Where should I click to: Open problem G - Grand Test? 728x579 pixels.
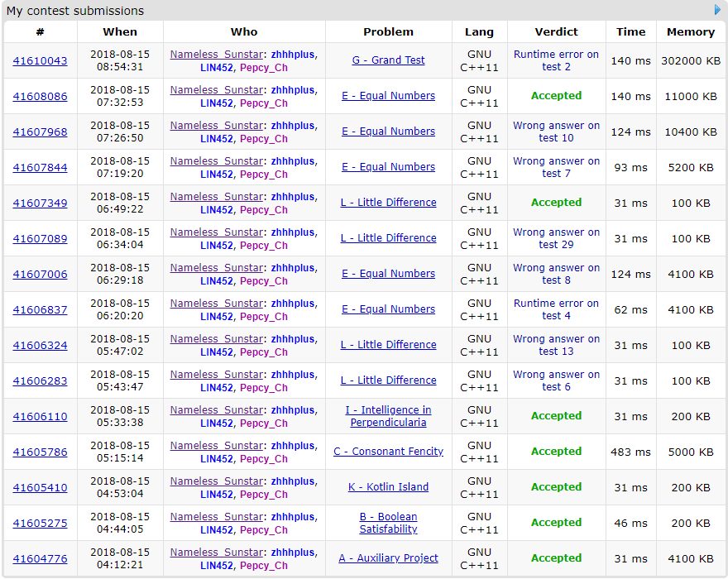point(388,60)
